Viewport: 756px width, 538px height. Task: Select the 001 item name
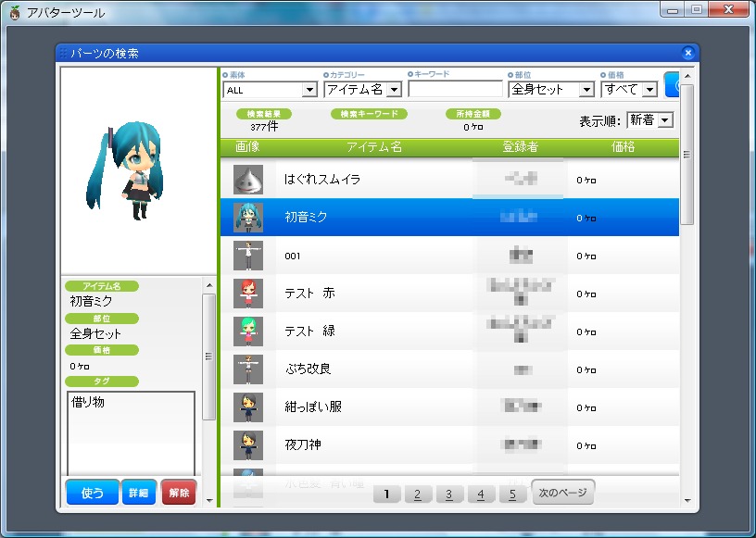click(292, 256)
